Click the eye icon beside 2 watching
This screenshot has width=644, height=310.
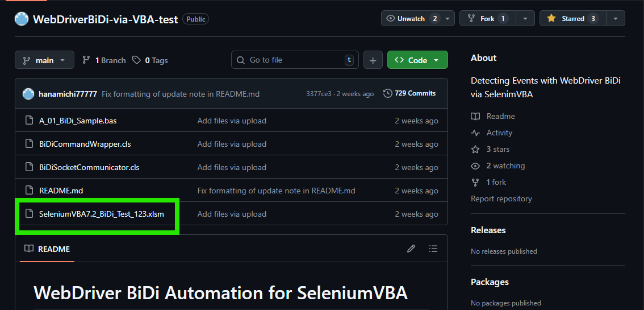coord(475,166)
